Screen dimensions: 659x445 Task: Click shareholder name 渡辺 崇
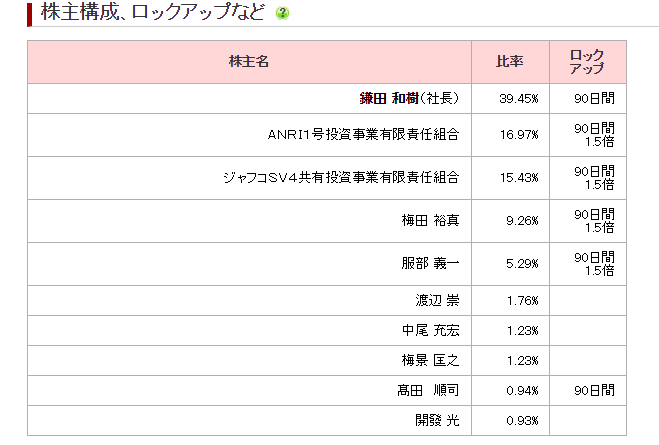click(x=437, y=300)
